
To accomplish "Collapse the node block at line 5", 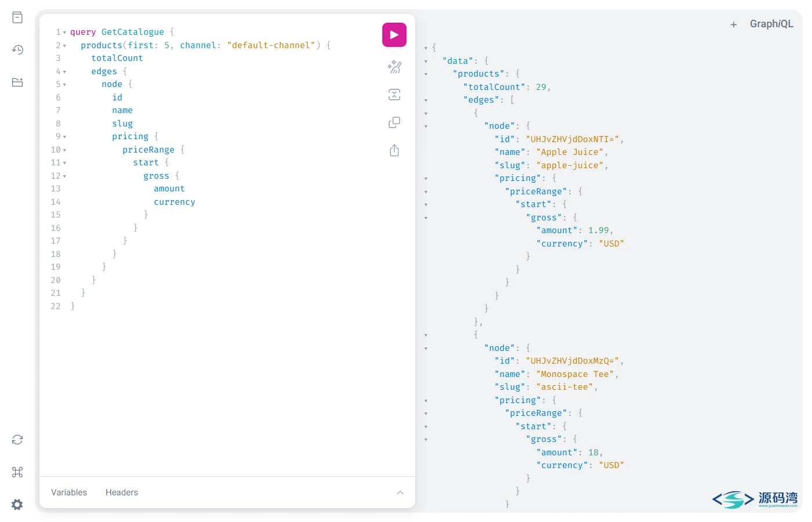I will coord(64,85).
